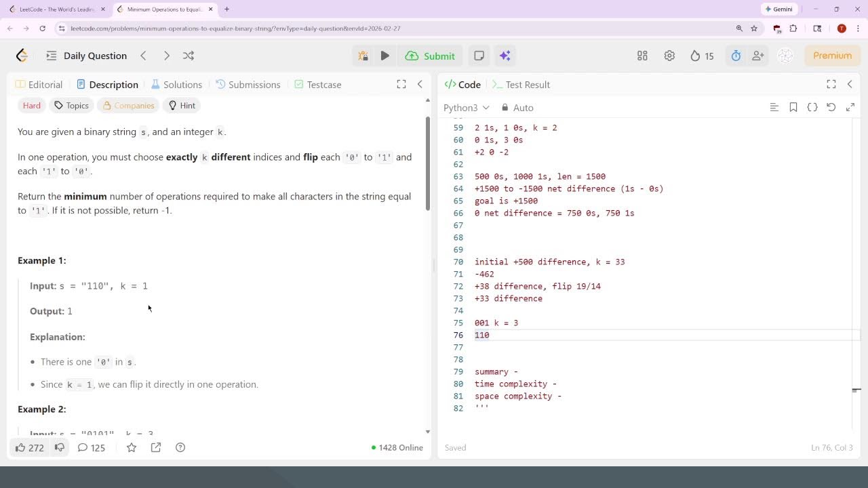Show the Topics tag

tap(71, 105)
